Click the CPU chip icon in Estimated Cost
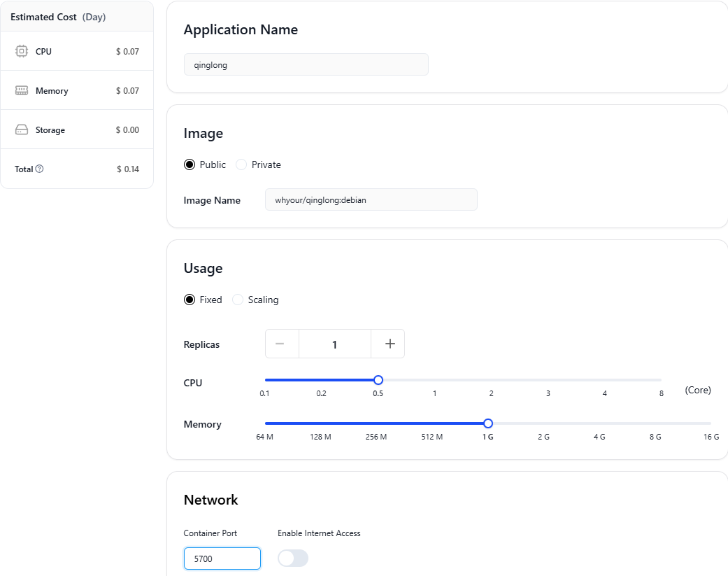The width and height of the screenshot is (728, 576). [x=22, y=51]
